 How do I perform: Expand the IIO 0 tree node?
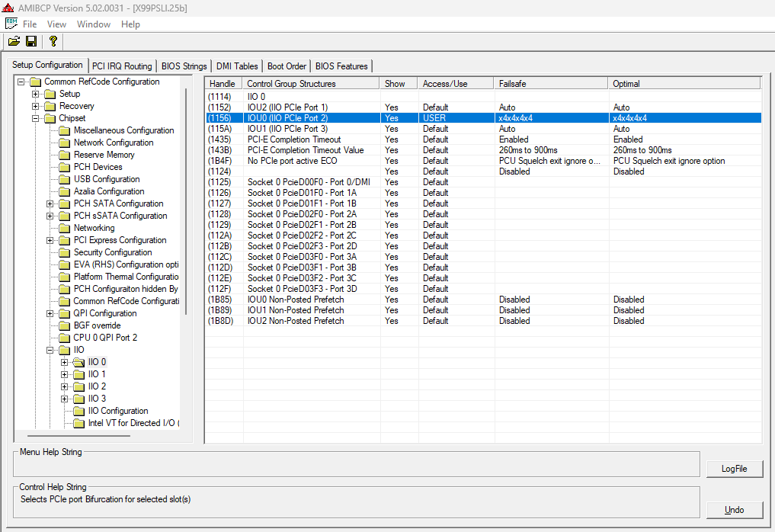point(64,362)
